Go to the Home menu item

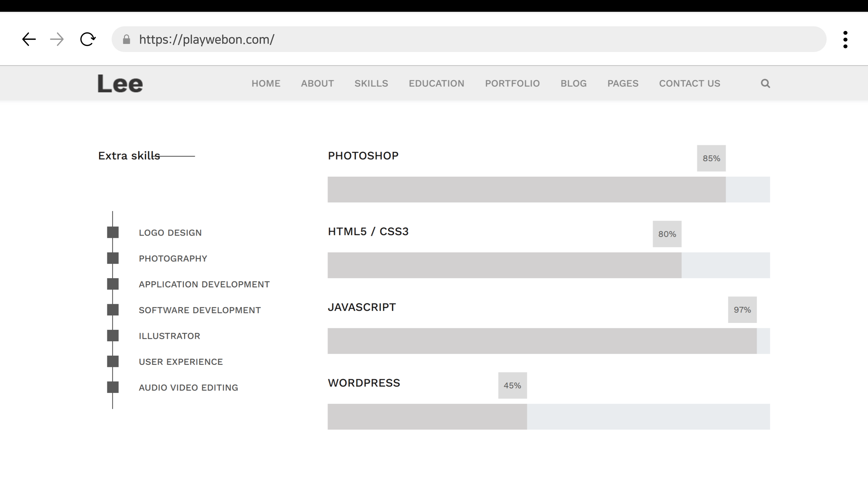click(x=266, y=84)
